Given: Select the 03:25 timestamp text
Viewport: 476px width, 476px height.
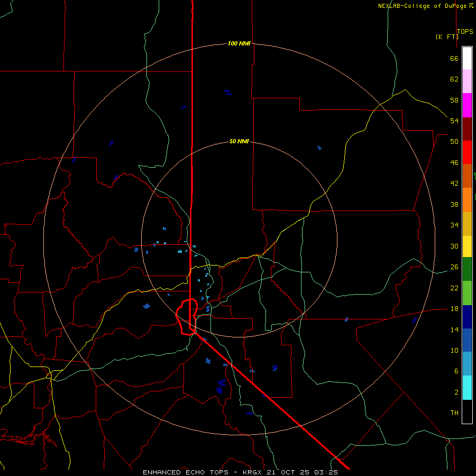Looking at the screenshot, I should [x=326, y=472].
